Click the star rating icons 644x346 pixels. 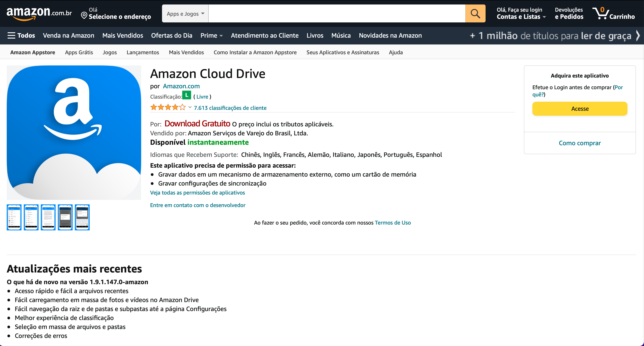168,108
